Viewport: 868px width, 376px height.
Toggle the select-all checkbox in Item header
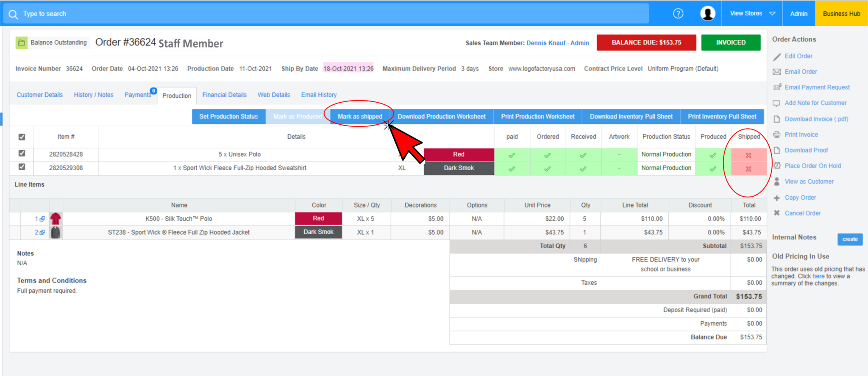(22, 137)
